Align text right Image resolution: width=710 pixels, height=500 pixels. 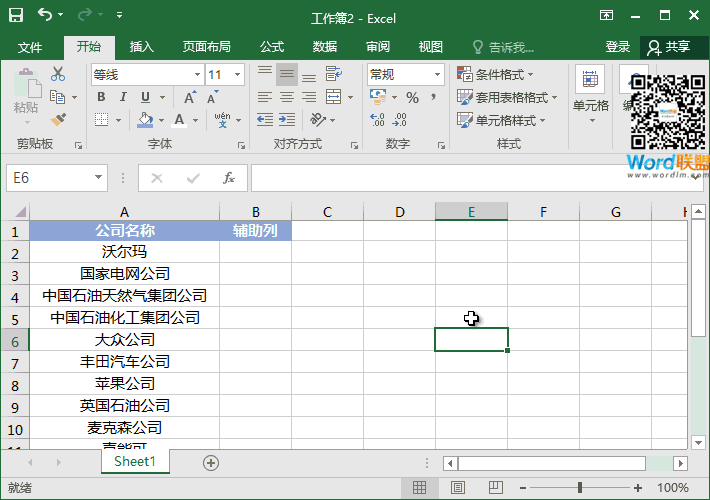309,97
